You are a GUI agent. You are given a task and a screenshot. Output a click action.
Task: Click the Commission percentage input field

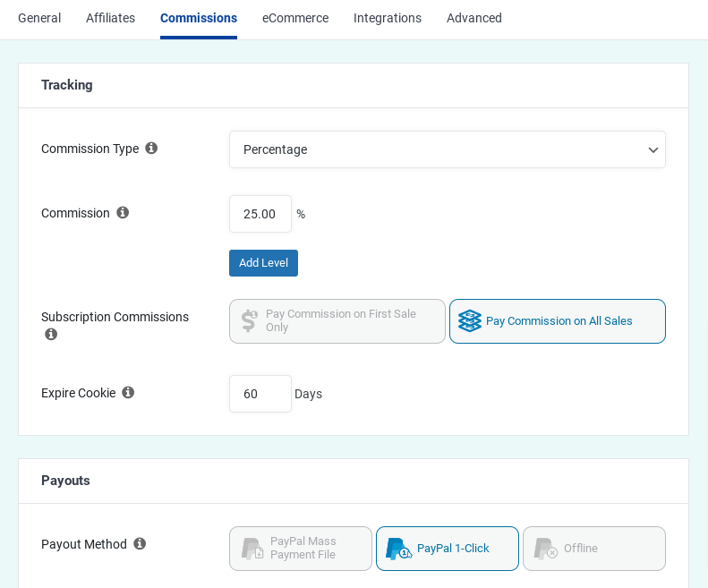coord(260,214)
